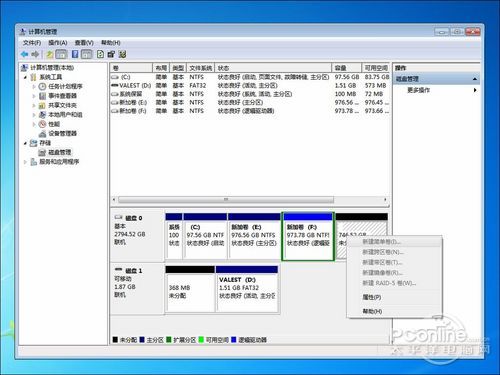Select the (C:) volume row in list
The height and width of the screenshot is (375, 500).
(250, 77)
